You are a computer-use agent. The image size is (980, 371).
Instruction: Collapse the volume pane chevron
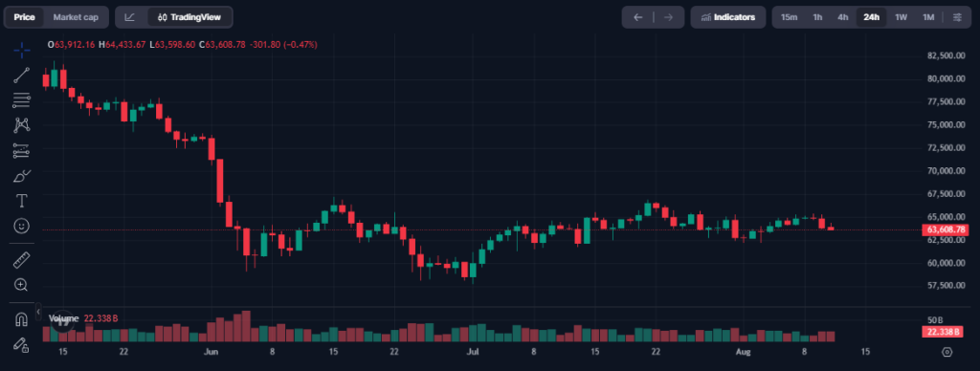[x=38, y=311]
